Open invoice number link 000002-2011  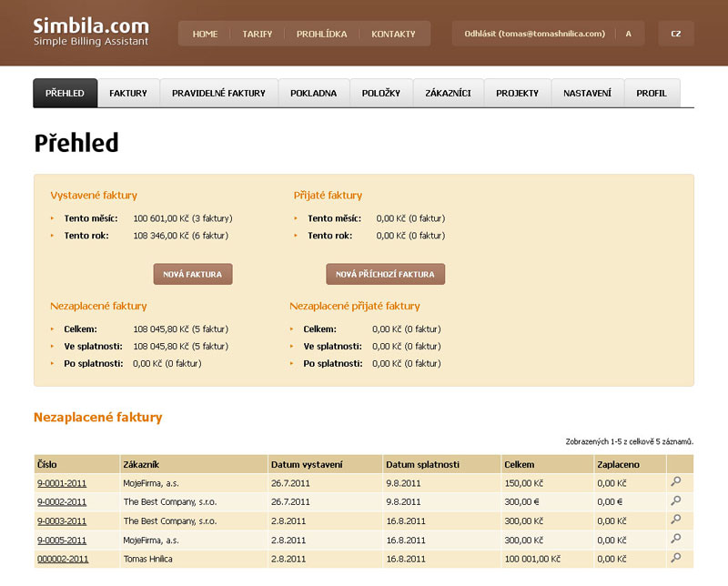[63, 559]
